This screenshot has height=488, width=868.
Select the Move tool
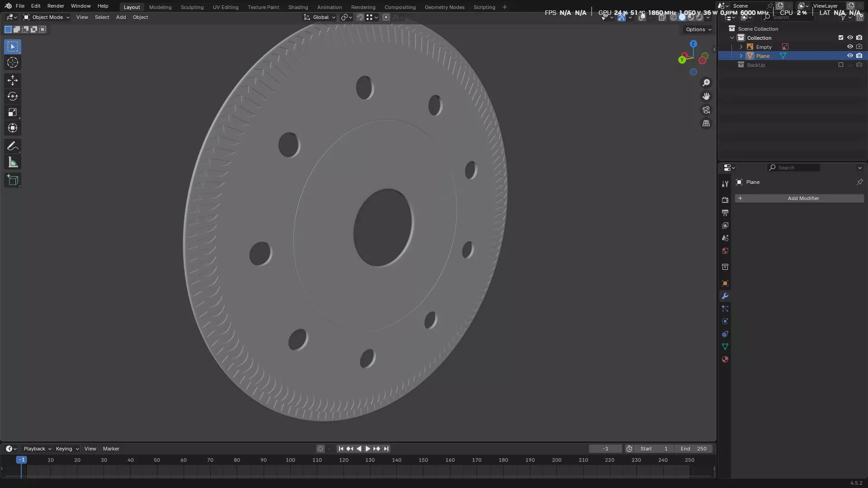tap(13, 80)
